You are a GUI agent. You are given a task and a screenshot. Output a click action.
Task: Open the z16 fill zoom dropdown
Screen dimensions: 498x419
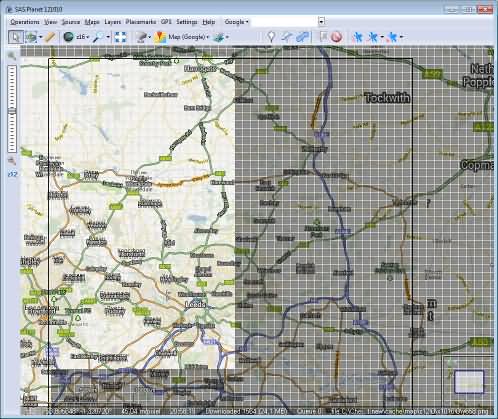tap(83, 37)
